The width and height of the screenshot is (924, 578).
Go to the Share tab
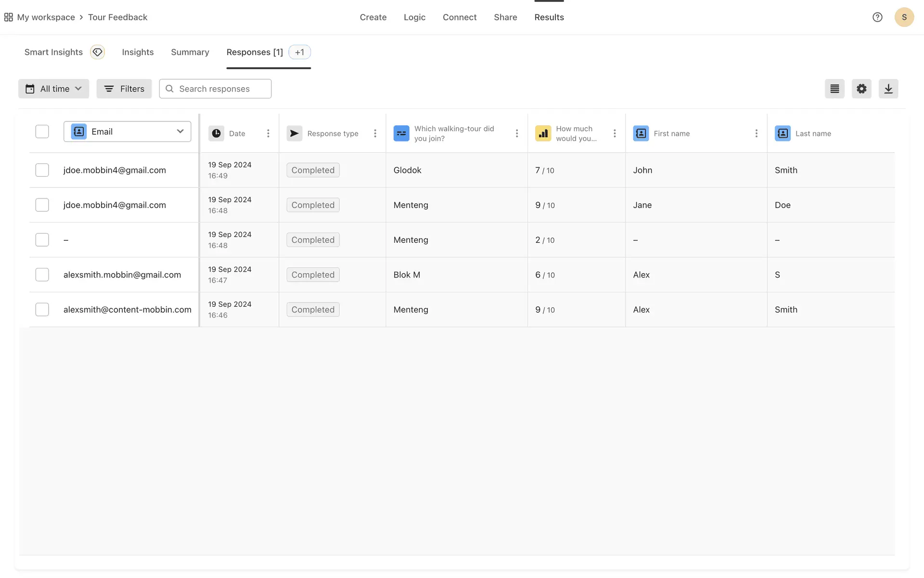[x=505, y=17]
